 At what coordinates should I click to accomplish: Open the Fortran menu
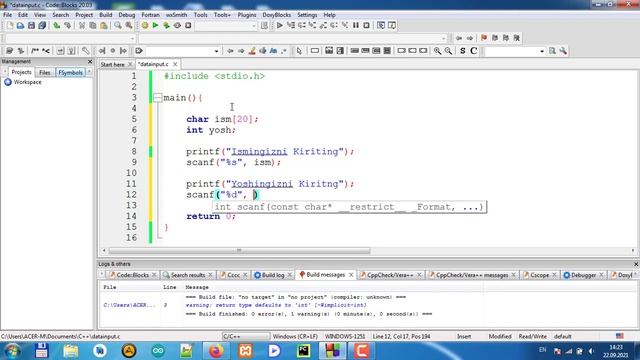point(150,15)
